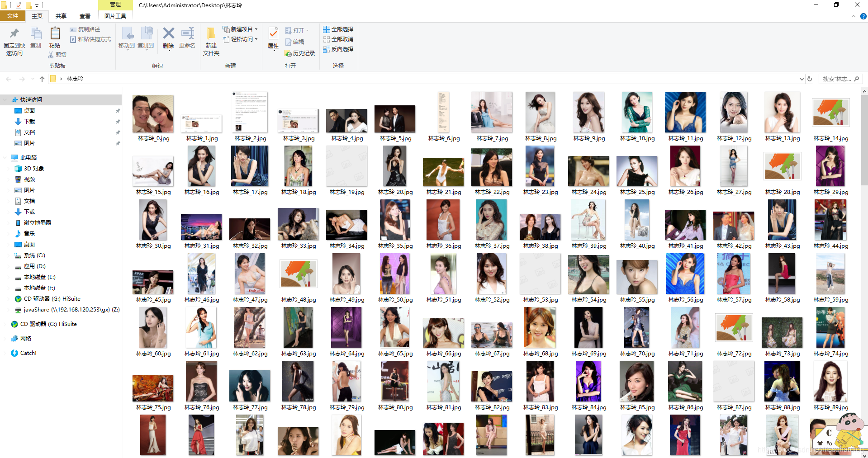Select thumbnail 林志玲_75.jpg
The image size is (868, 458).
click(x=153, y=387)
